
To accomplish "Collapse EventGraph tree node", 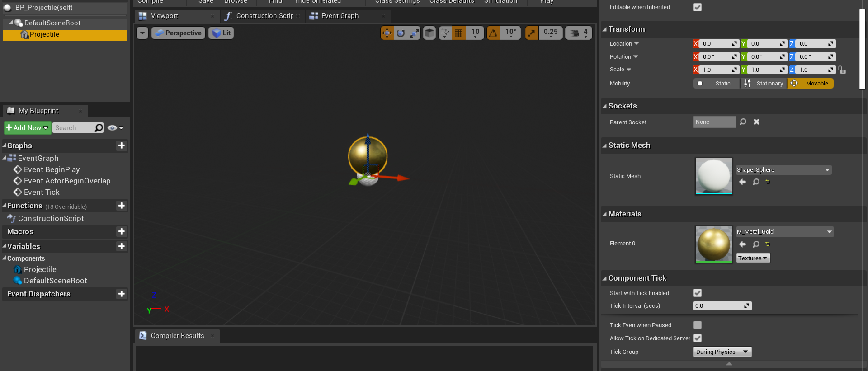I will point(5,158).
